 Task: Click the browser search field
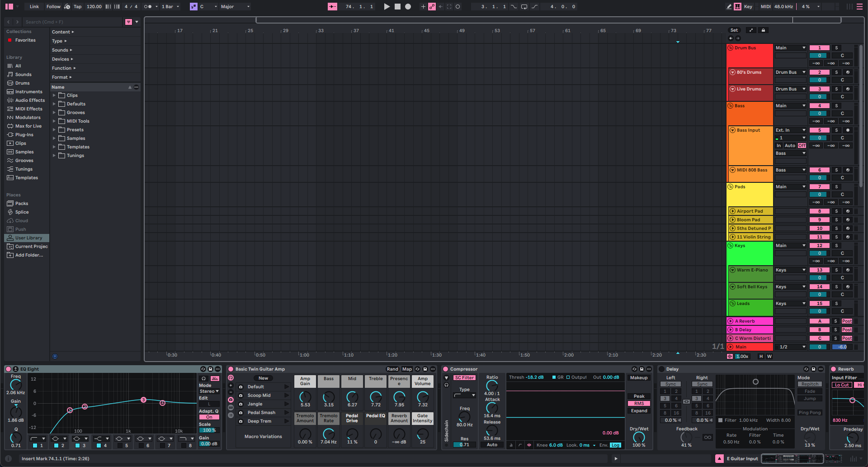72,22
